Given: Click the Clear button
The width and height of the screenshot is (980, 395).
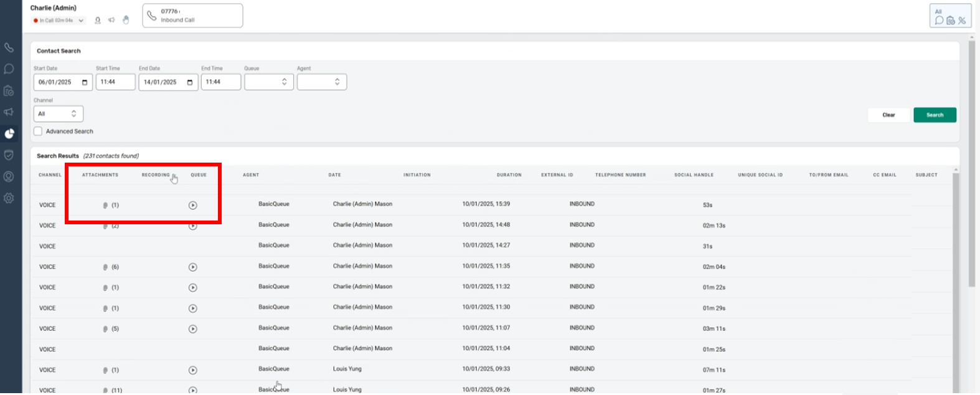Looking at the screenshot, I should click(x=888, y=115).
